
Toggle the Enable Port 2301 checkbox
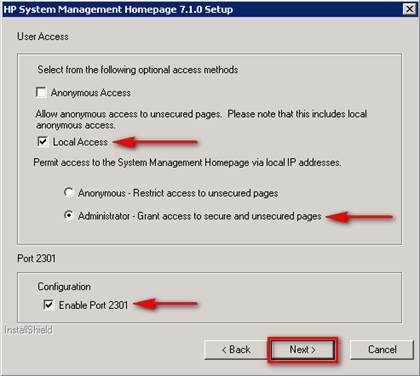[49, 305]
